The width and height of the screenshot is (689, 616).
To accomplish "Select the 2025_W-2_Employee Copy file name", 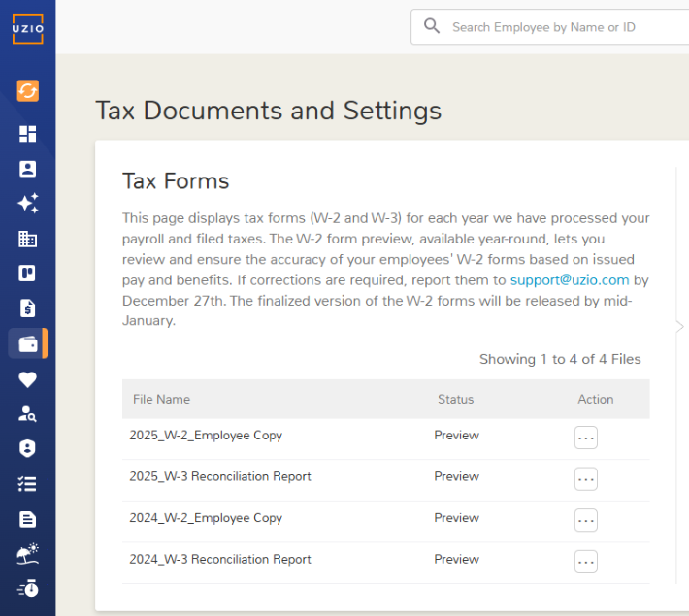I will click(206, 436).
